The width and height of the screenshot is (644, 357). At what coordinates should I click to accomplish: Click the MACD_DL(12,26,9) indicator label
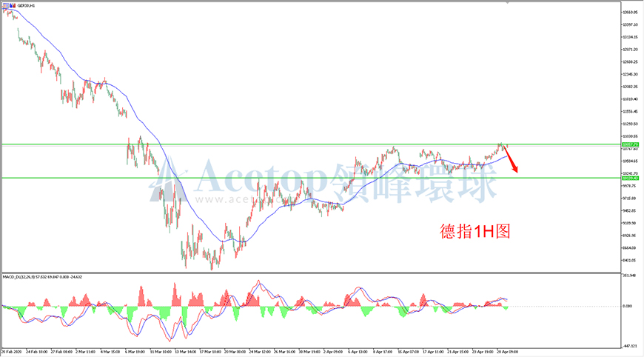click(x=20, y=277)
